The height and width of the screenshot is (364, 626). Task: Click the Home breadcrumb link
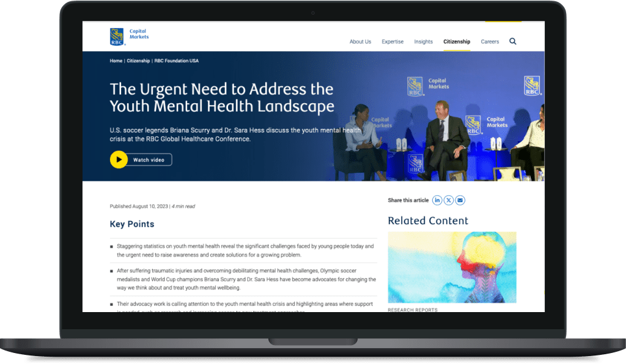(x=116, y=61)
